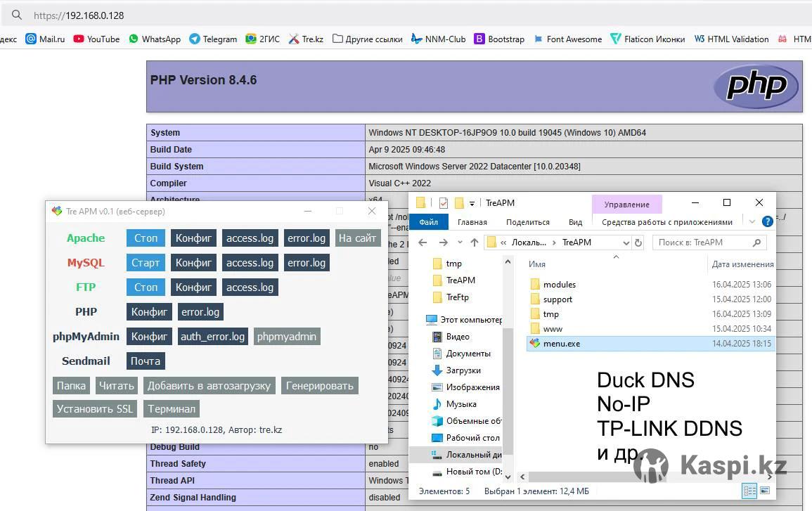Image resolution: width=812 pixels, height=511 pixels.
Task: Click the navigation pane scrollbar down arrow
Action: click(x=508, y=477)
